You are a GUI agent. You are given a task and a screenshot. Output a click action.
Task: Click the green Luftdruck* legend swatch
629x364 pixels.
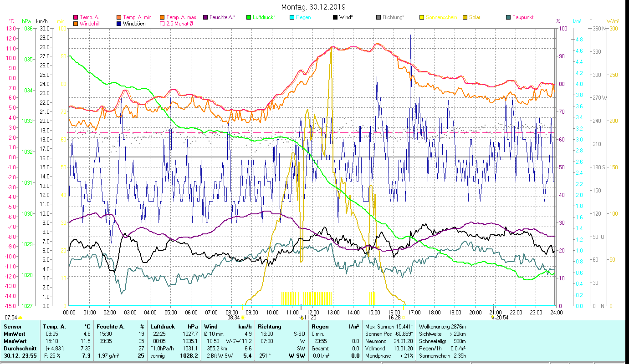click(249, 18)
